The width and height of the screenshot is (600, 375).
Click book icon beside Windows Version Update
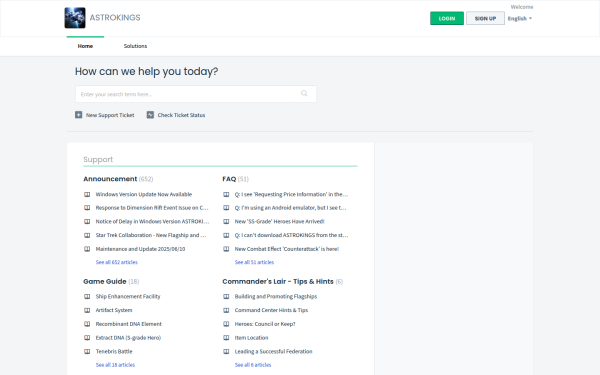87,194
